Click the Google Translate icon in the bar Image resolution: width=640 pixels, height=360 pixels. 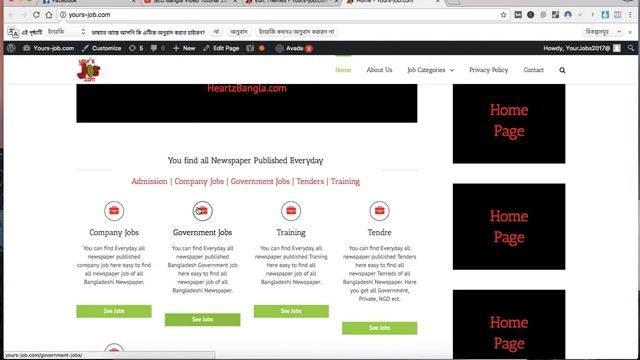pos(13,32)
